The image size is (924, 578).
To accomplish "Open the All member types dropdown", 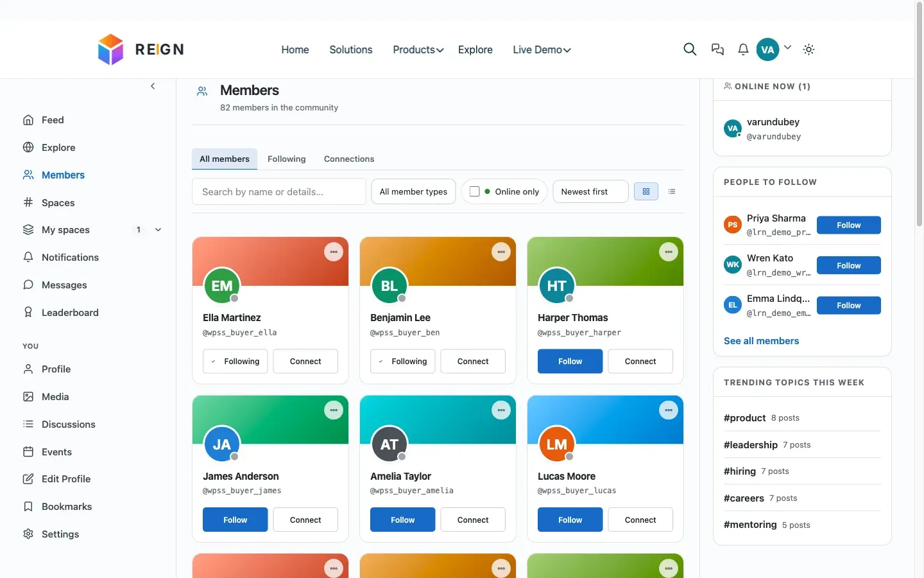I will click(x=414, y=191).
